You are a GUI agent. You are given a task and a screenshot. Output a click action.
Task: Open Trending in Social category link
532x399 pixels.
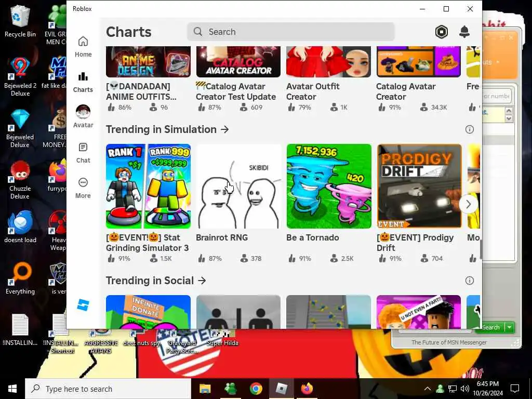pyautogui.click(x=156, y=281)
